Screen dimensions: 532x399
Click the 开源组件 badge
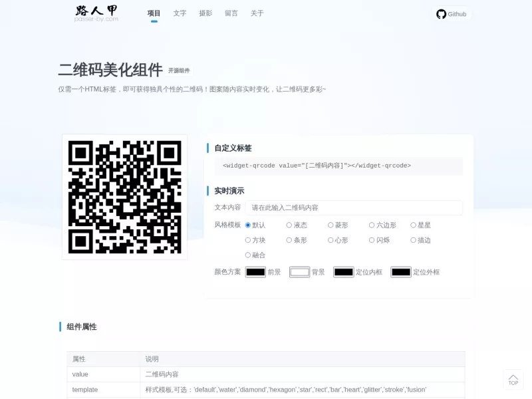179,70
